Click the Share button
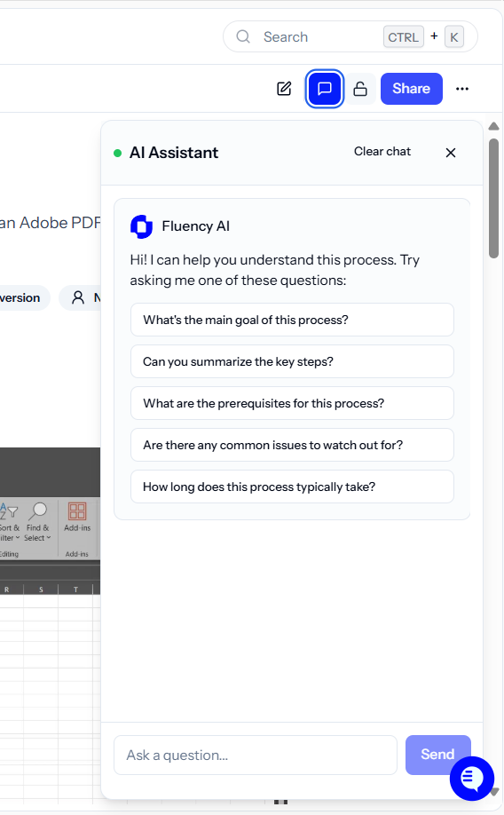This screenshot has width=504, height=815. (x=412, y=89)
